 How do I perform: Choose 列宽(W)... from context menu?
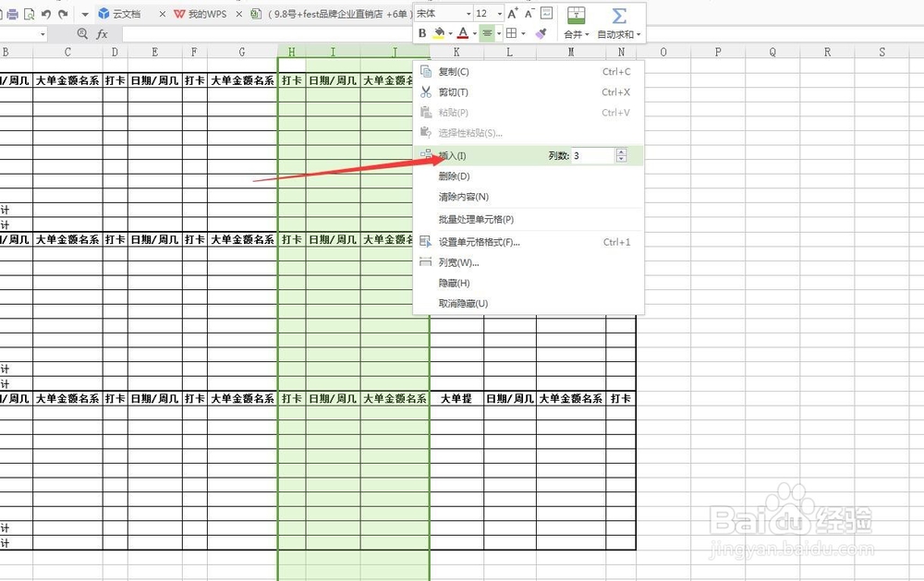click(x=528, y=263)
